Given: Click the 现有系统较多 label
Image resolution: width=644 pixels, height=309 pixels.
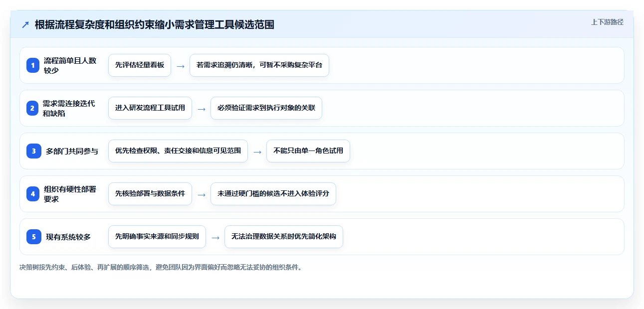Looking at the screenshot, I should [x=68, y=237].
